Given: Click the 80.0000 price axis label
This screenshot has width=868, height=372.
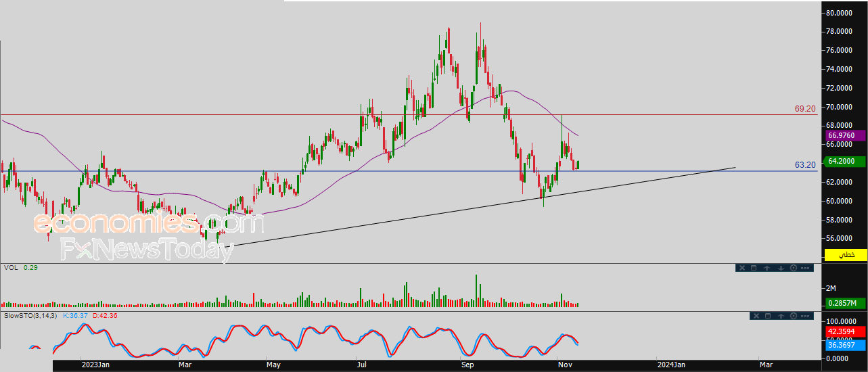Looking at the screenshot, I should [838, 13].
